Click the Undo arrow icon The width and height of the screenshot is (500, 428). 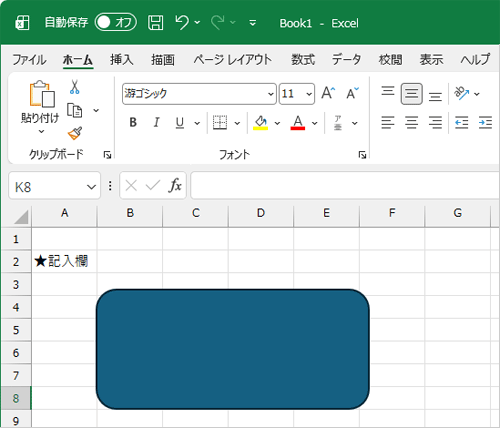pos(182,23)
